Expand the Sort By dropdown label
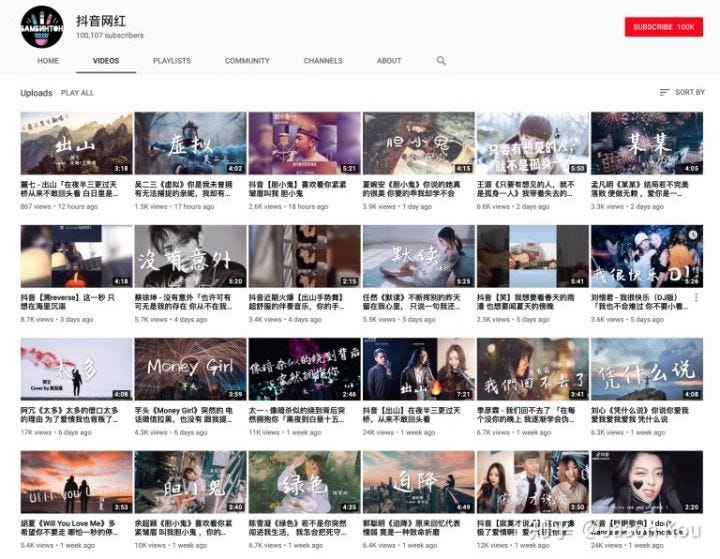 coord(690,92)
